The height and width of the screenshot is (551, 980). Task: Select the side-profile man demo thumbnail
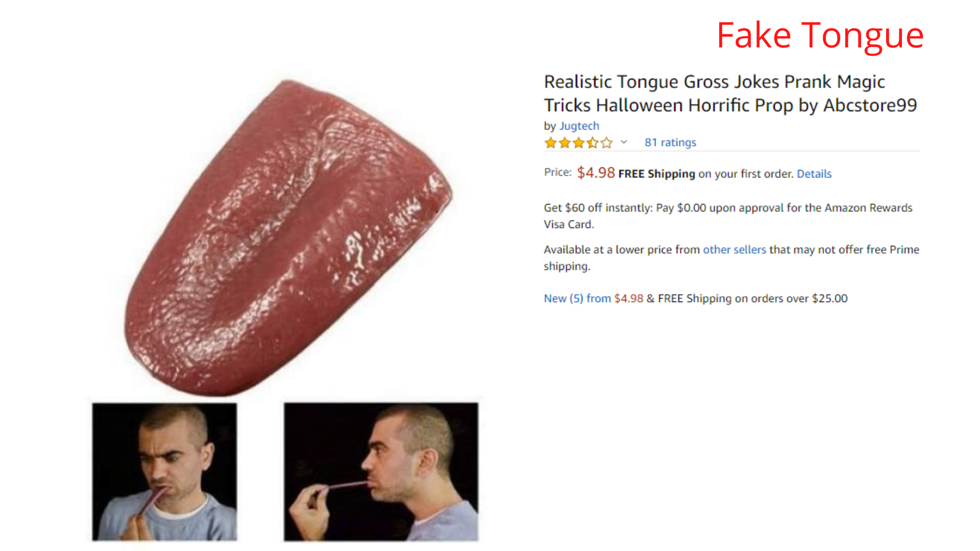tap(381, 471)
